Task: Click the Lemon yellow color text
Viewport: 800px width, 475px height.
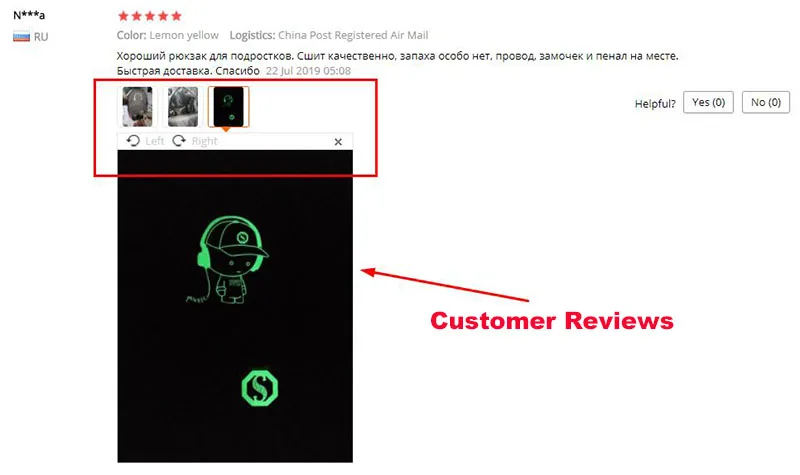Action: [x=184, y=35]
